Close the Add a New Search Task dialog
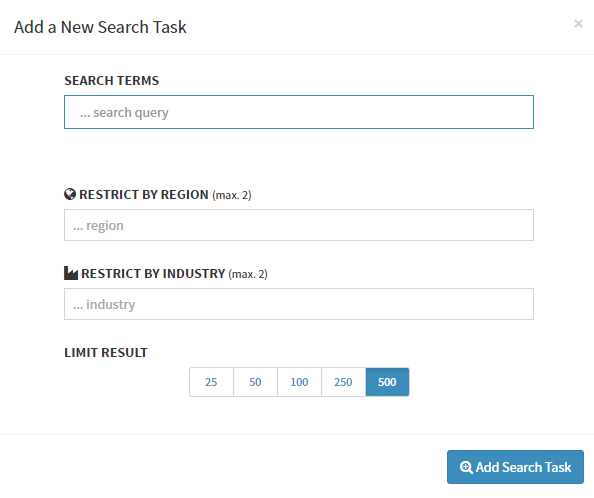The height and width of the screenshot is (498, 594). click(x=578, y=23)
